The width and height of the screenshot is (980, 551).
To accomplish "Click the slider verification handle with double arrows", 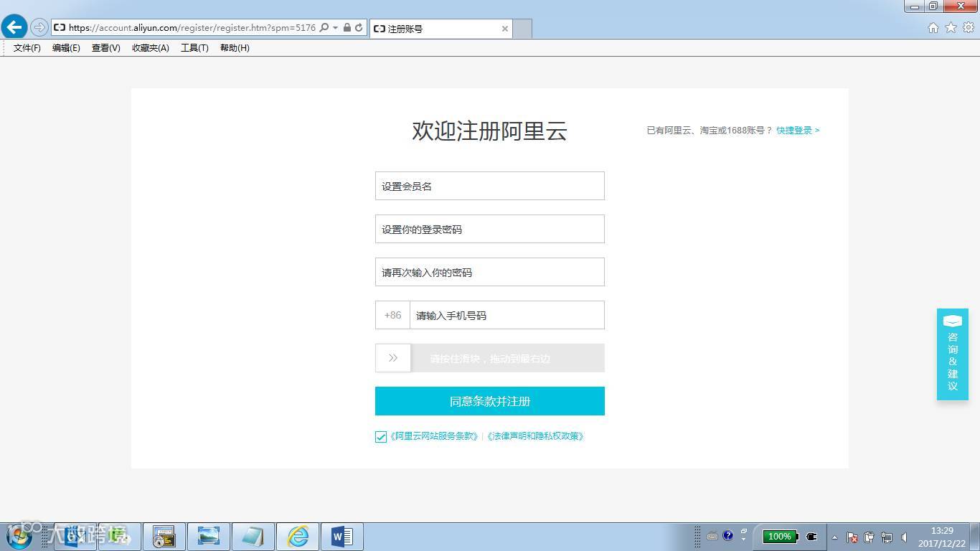I will 393,358.
